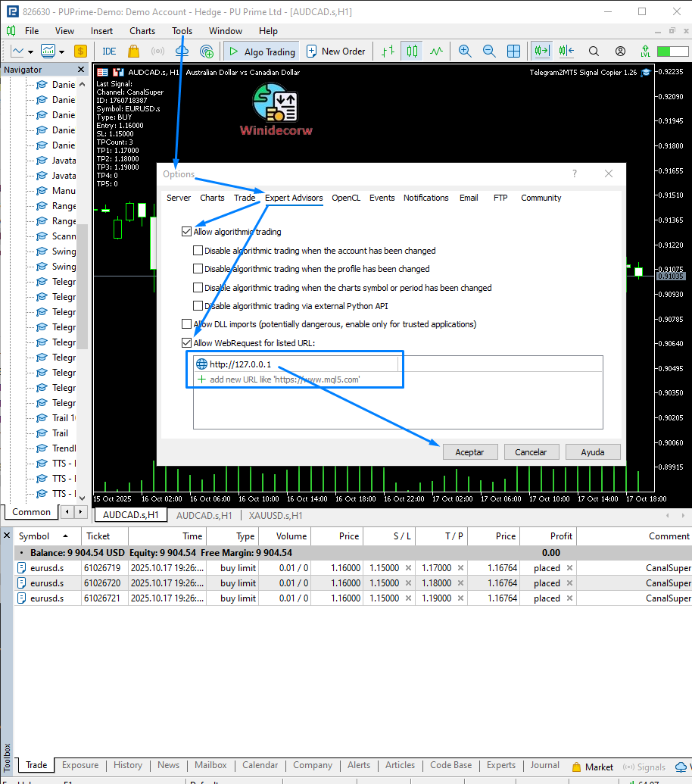The height and width of the screenshot is (784, 692).
Task: Switch chart to candlesticks view
Action: 412,52
